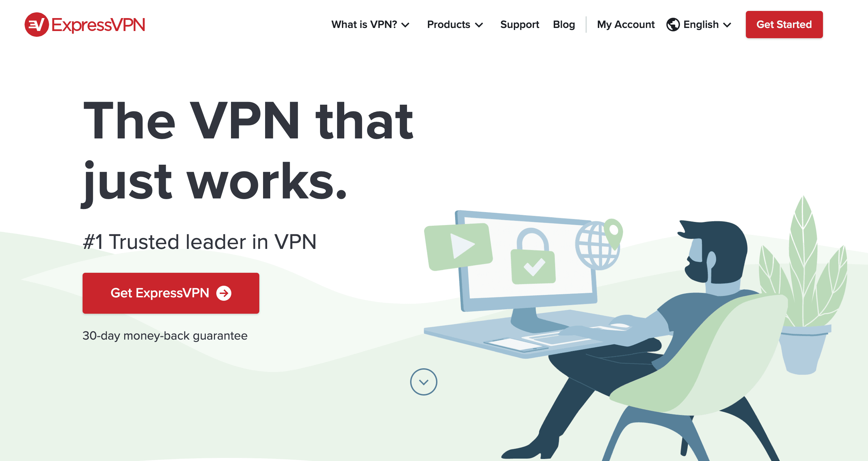Open the English language selector
Screen dimensions: 868x461
(x=699, y=25)
